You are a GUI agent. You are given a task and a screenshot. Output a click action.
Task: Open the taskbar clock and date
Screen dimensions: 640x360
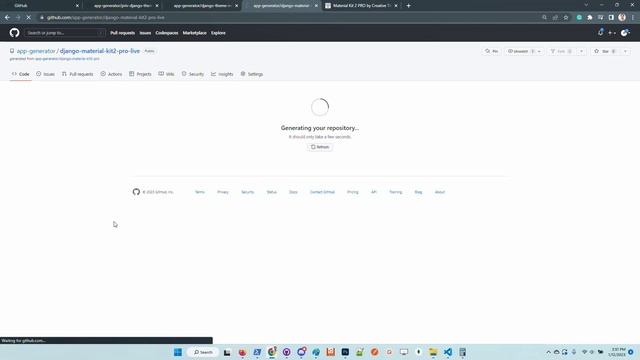point(617,352)
